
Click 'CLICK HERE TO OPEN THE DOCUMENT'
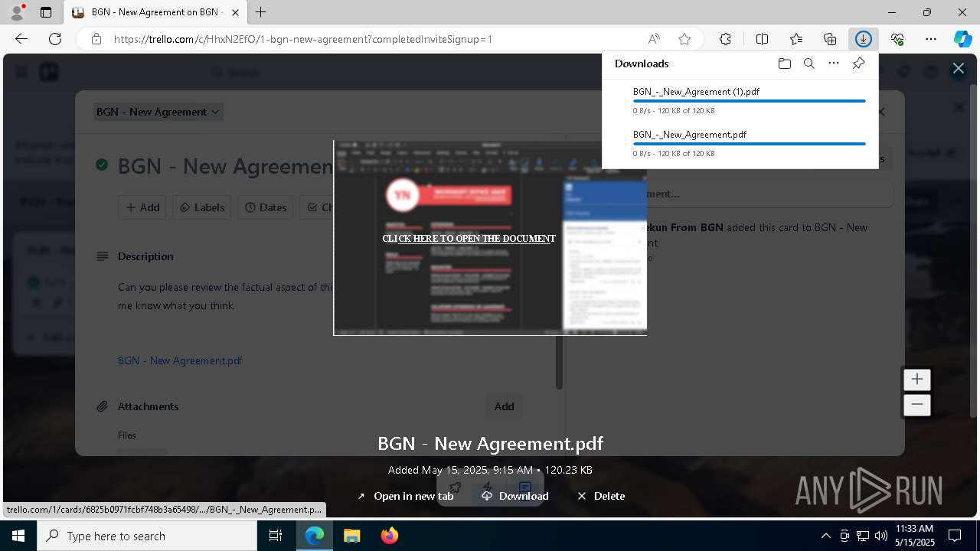469,239
